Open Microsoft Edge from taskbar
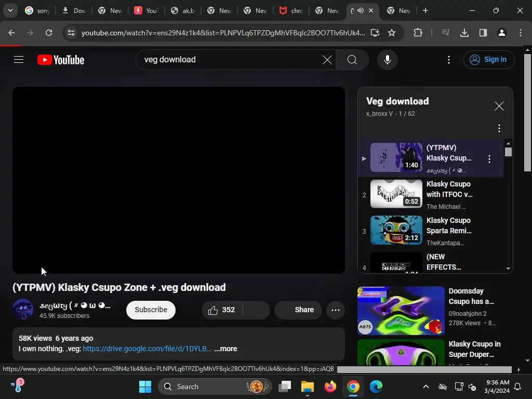The width and height of the screenshot is (532, 399). tap(376, 387)
